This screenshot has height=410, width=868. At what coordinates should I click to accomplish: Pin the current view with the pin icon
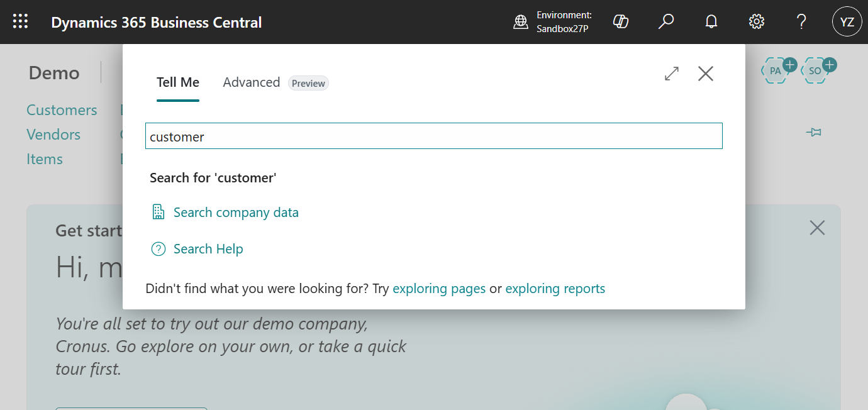point(814,132)
